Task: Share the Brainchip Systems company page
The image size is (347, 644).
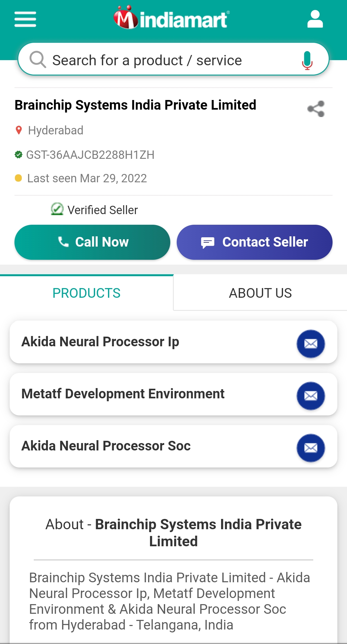Action: coord(316,109)
